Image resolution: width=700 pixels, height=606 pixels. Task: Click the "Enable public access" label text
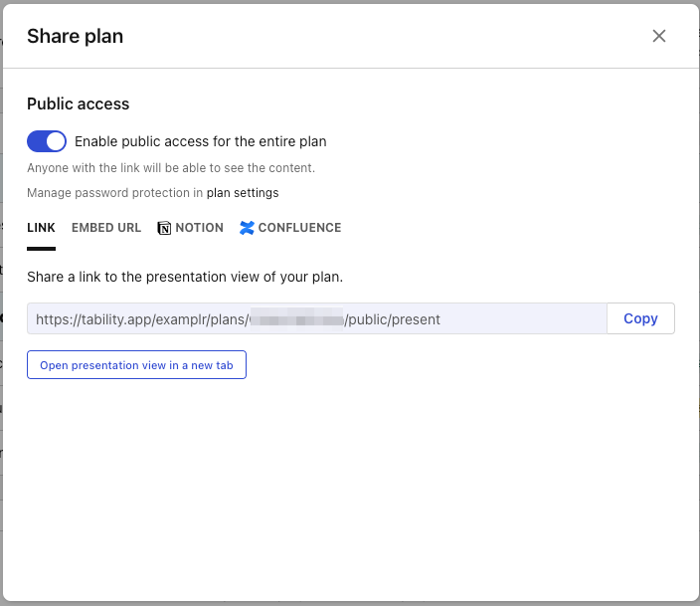pos(201,141)
